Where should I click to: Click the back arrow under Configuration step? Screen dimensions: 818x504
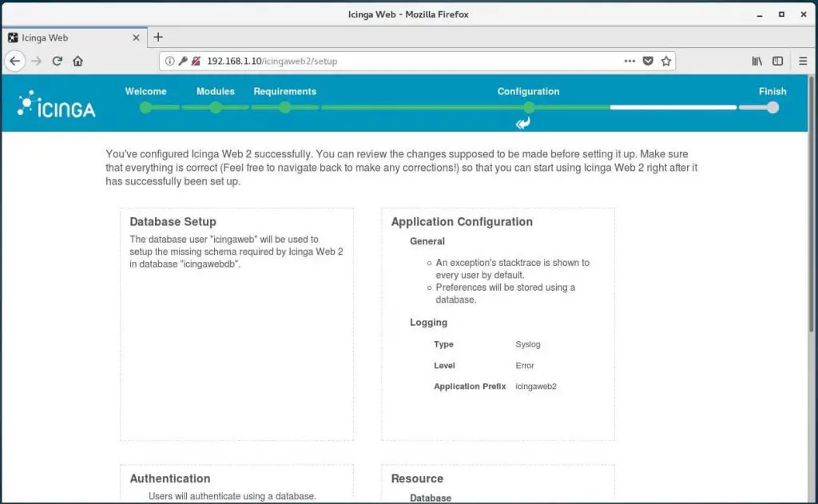click(x=522, y=124)
